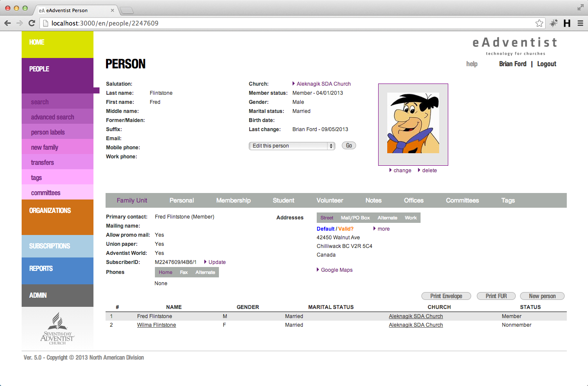588x386 pixels.
Task: Switch to the Student tab
Action: [283, 200]
